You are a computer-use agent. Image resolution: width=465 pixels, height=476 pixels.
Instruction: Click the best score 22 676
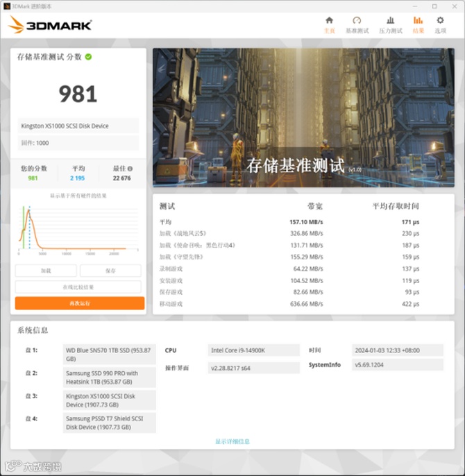click(121, 178)
